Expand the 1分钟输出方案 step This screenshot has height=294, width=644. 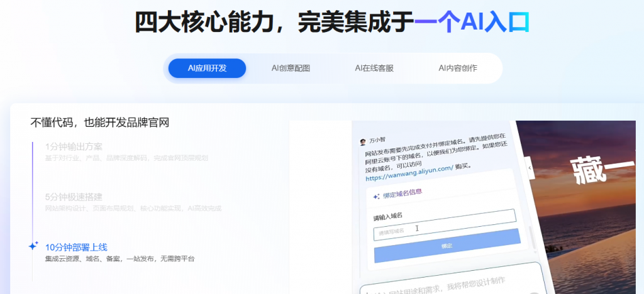[x=74, y=146]
